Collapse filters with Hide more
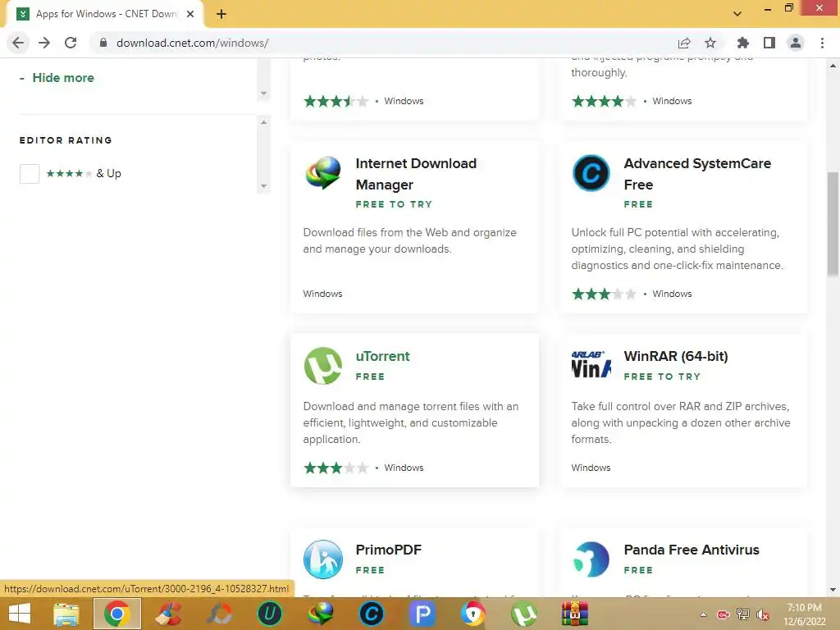840x630 pixels. coord(57,78)
